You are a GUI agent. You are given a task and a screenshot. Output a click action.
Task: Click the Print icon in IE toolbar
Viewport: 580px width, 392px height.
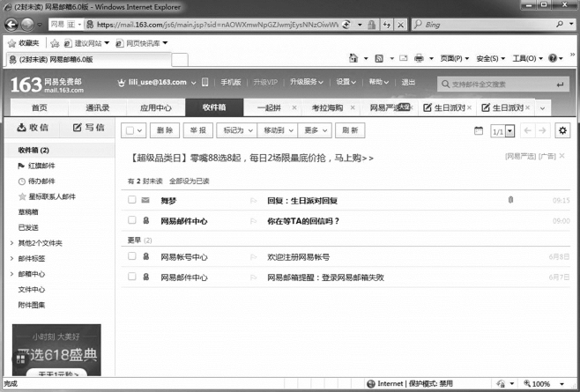pyautogui.click(x=419, y=58)
